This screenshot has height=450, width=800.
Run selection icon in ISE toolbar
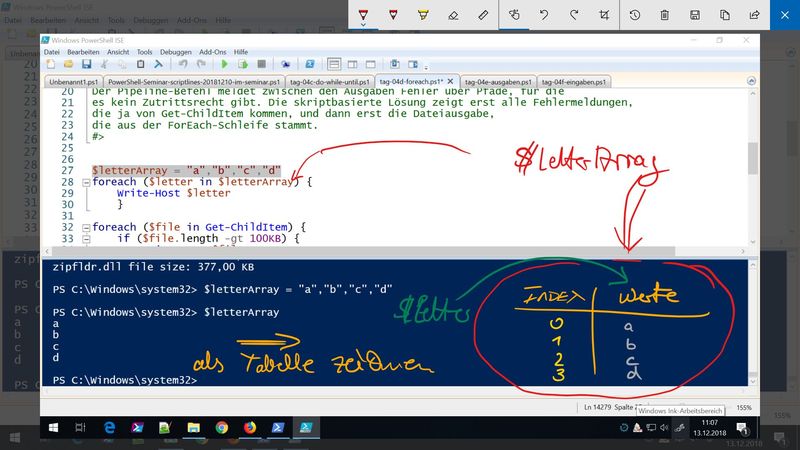(243, 64)
